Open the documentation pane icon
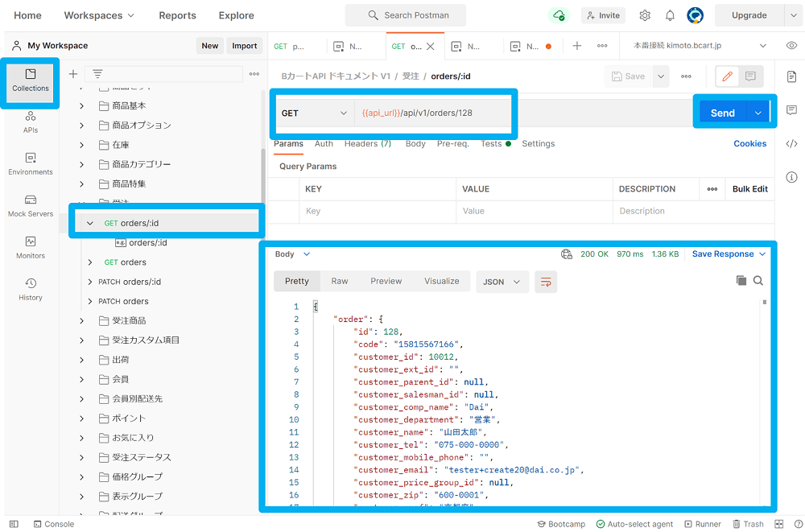The width and height of the screenshot is (805, 532). coord(791,76)
